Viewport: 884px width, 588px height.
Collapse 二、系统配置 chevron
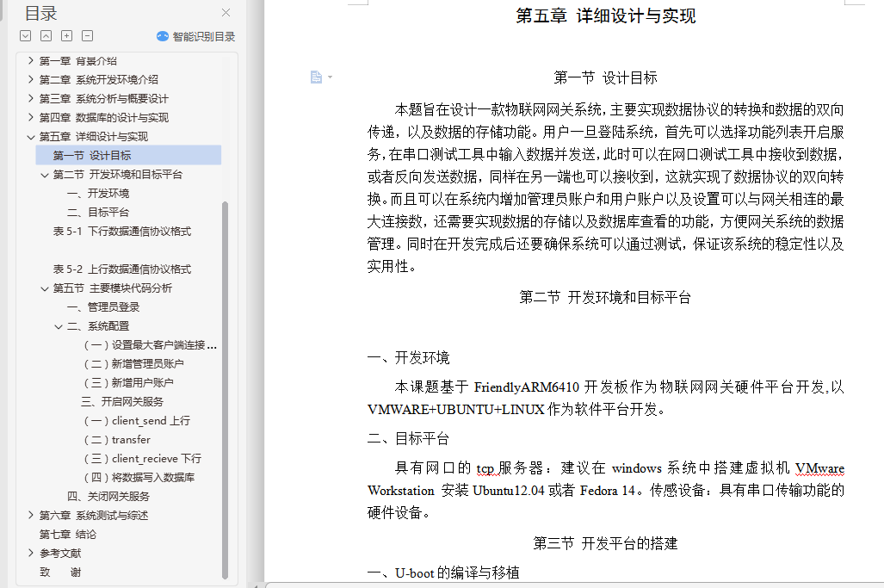tap(58, 326)
